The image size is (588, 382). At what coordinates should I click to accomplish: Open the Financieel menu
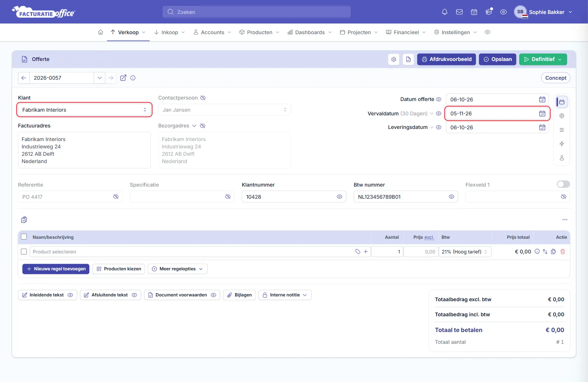pyautogui.click(x=406, y=32)
